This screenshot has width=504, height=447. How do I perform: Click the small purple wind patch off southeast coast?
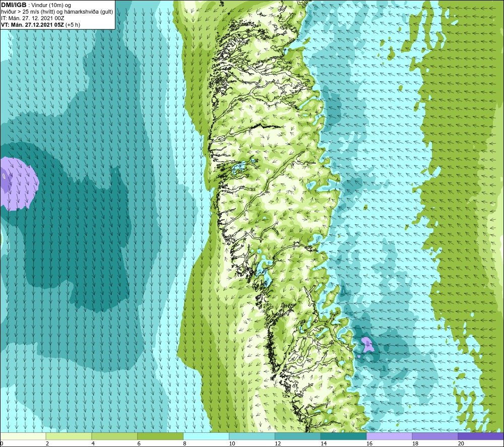pyautogui.click(x=367, y=345)
